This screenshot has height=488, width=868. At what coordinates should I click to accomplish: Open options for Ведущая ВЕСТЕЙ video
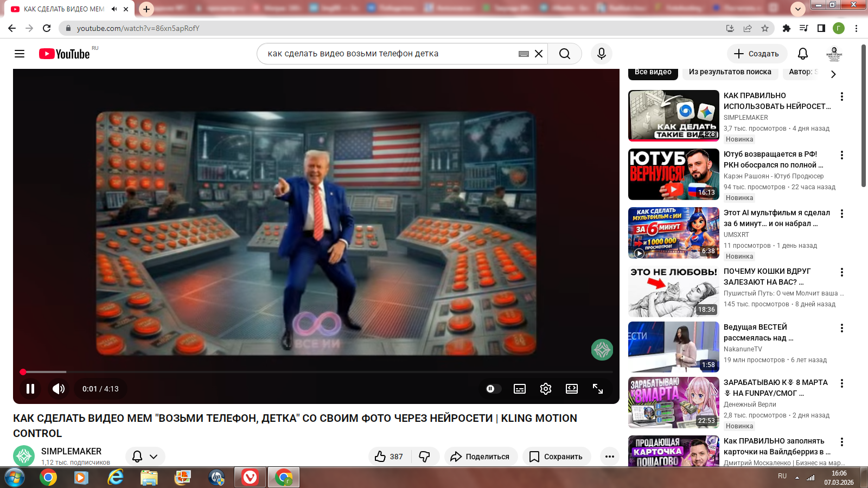click(x=842, y=328)
